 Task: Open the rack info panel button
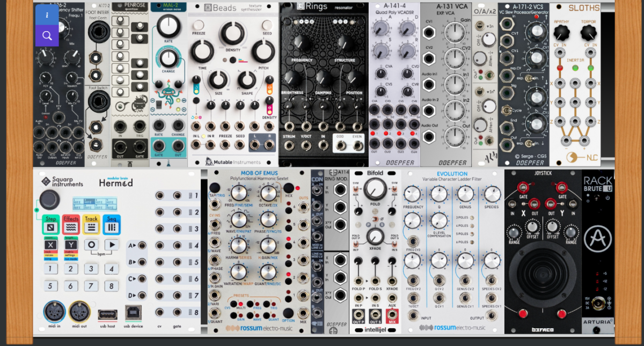pos(47,15)
